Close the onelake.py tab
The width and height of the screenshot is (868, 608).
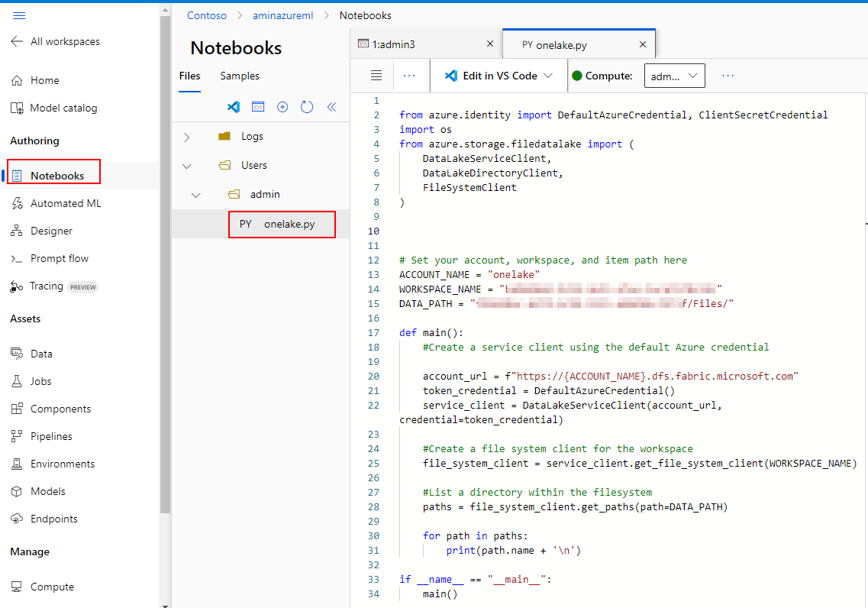643,44
